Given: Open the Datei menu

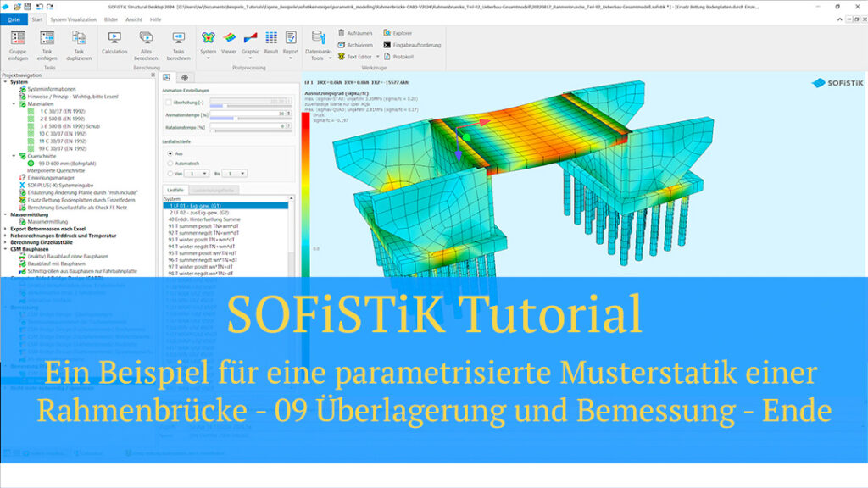Looking at the screenshot, I should [x=14, y=20].
